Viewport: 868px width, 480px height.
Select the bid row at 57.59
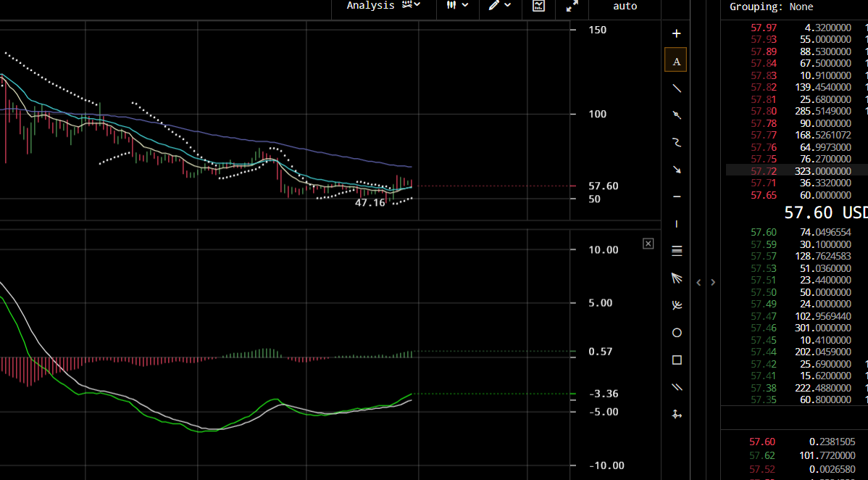tap(797, 244)
